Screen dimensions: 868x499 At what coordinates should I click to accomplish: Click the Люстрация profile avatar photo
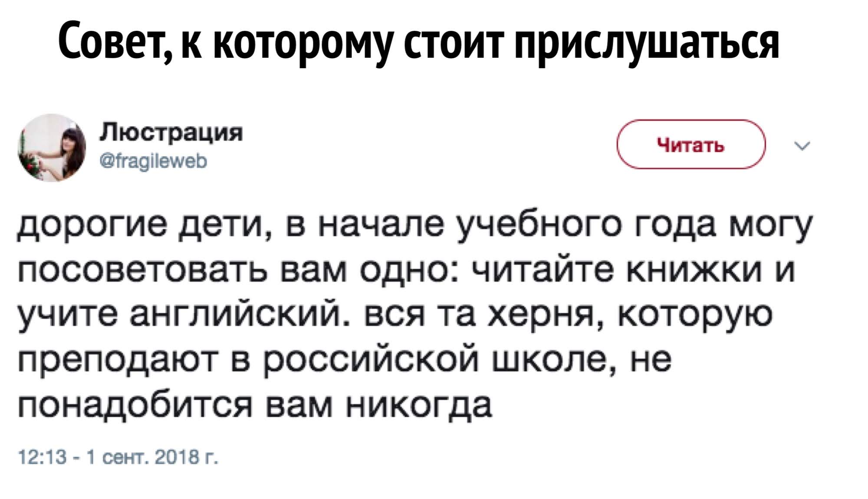coord(52,148)
